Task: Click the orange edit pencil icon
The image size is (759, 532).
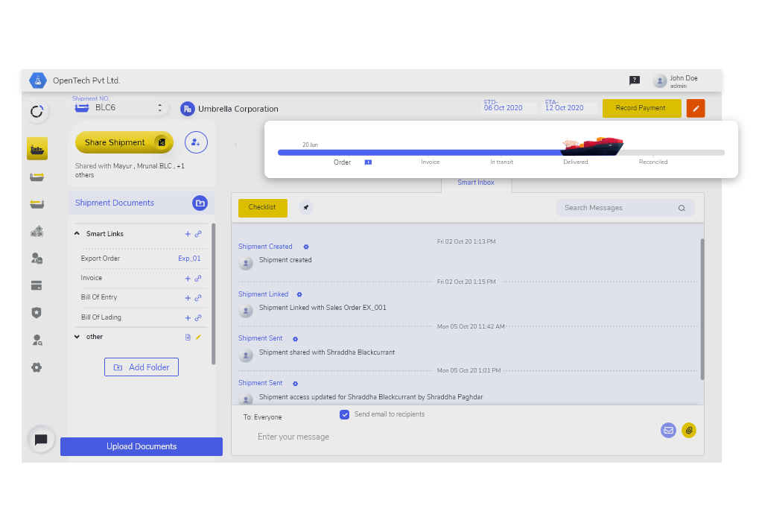Action: 695,108
